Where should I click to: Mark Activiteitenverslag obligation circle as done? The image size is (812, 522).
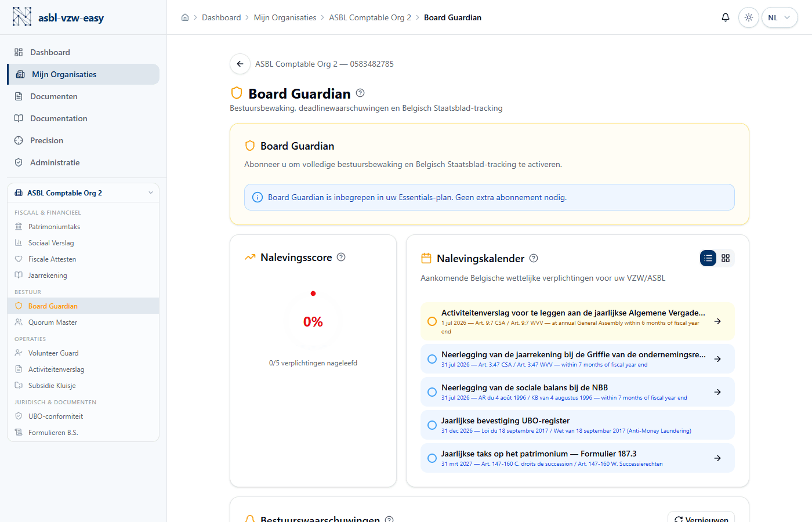coord(432,321)
